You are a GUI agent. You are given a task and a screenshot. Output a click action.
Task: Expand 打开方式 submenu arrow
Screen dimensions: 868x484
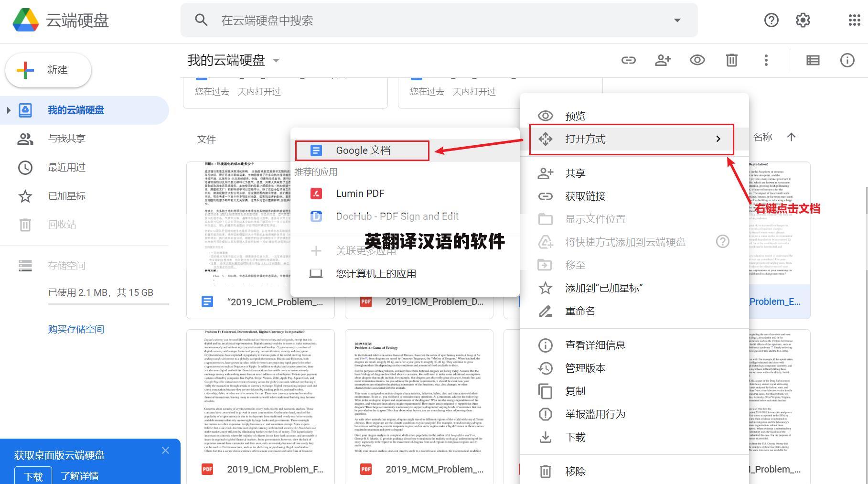click(718, 139)
